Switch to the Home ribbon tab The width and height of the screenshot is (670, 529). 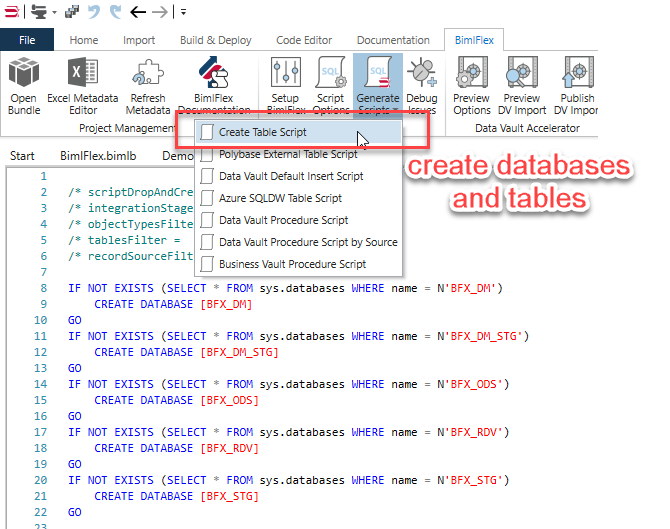(x=84, y=40)
